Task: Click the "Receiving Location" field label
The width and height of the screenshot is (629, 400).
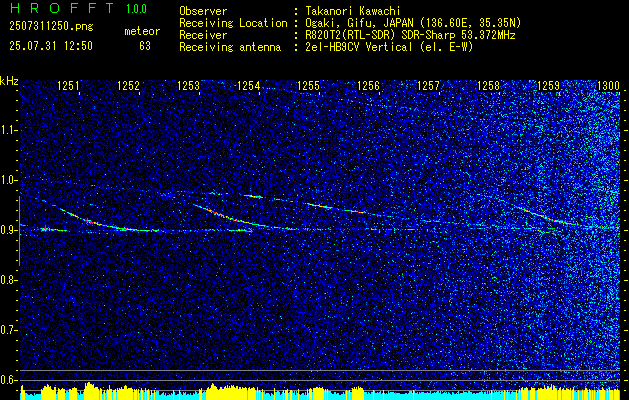Action: coord(233,23)
